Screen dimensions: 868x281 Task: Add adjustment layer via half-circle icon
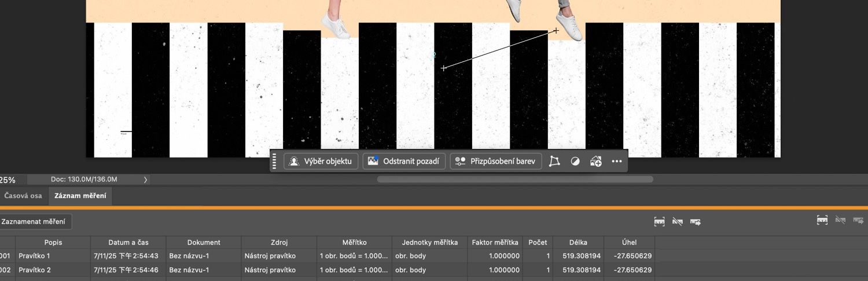[575, 162]
